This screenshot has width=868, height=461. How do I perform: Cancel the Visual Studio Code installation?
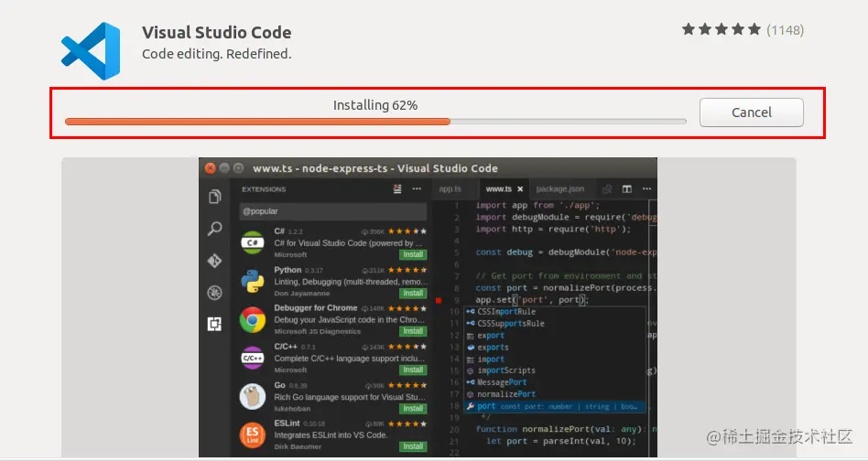[x=751, y=113]
